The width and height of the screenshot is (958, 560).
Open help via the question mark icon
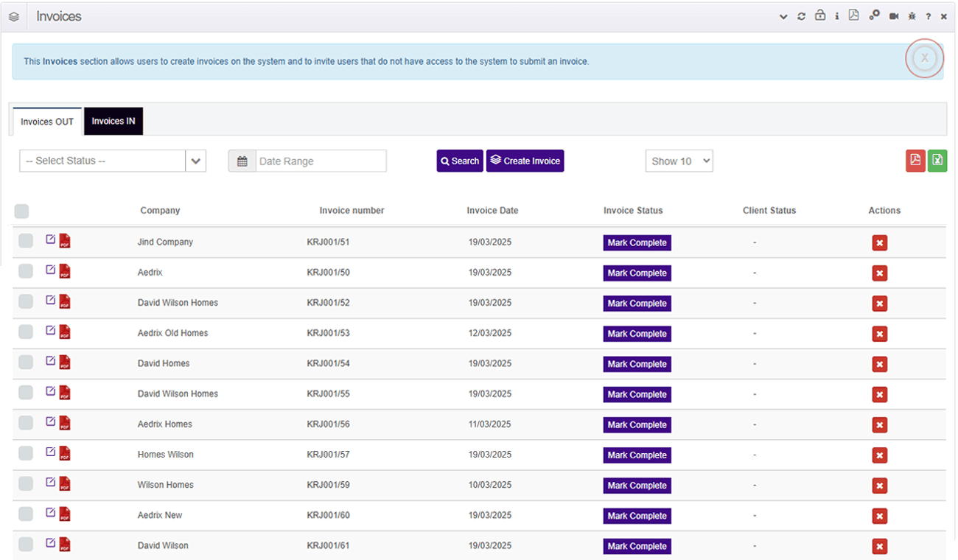point(928,15)
